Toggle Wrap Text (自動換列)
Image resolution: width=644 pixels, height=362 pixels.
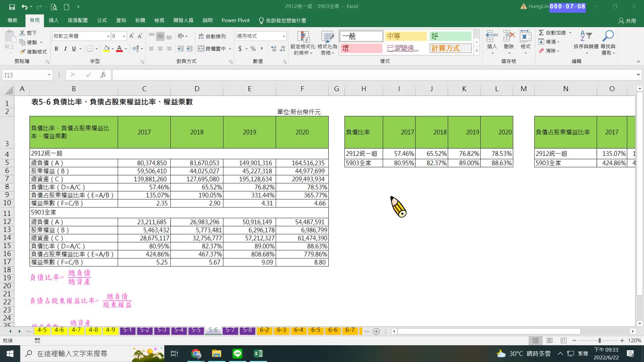(x=212, y=36)
